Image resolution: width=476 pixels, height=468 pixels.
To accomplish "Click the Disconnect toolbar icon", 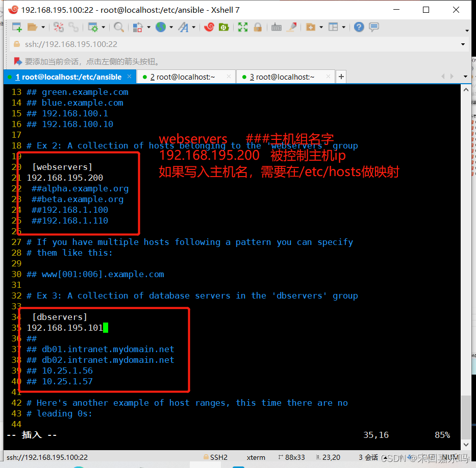I will pyautogui.click(x=59, y=28).
